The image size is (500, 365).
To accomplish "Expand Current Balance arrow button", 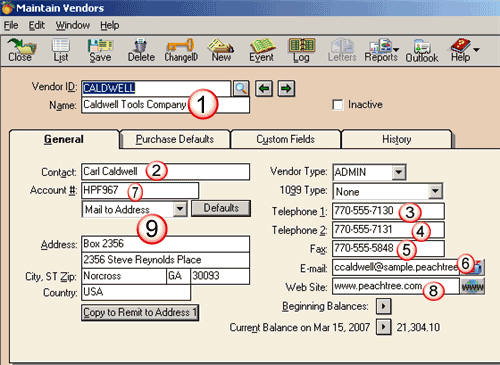I will (383, 327).
